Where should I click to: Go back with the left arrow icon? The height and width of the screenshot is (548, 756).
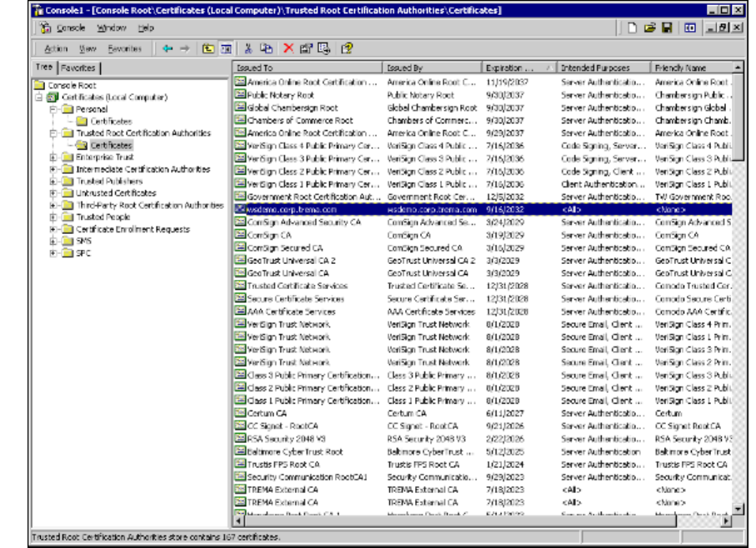(168, 48)
